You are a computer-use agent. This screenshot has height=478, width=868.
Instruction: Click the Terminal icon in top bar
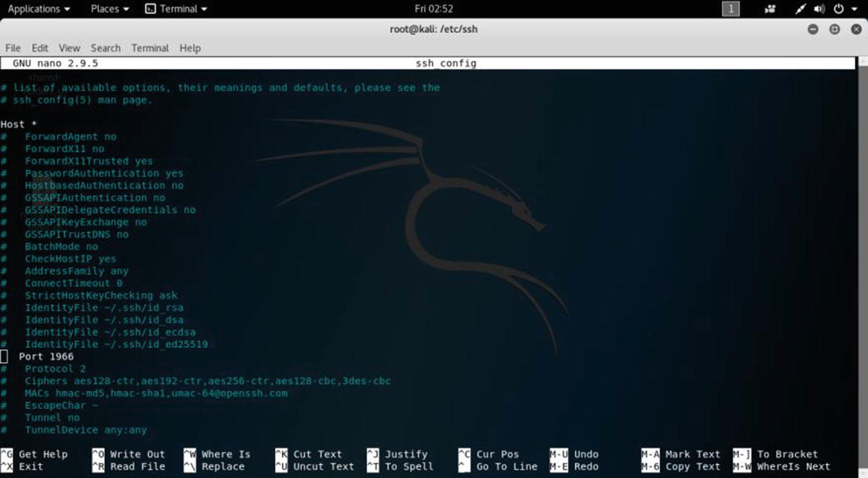[150, 9]
